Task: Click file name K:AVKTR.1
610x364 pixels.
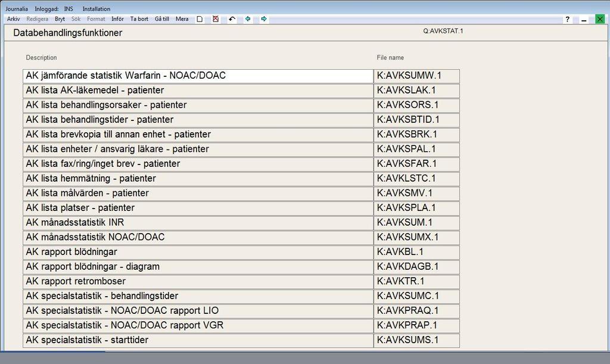Action: point(416,282)
